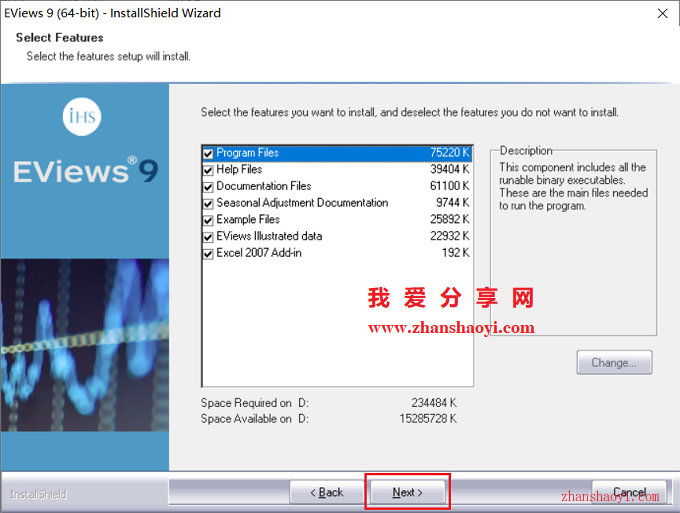Click the 25892 K size value
This screenshot has height=513, width=680.
[x=450, y=219]
